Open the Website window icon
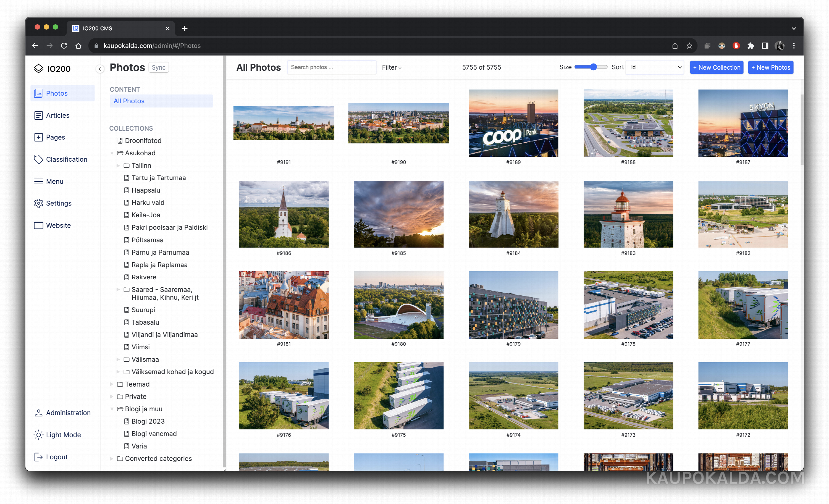Image resolution: width=829 pixels, height=504 pixels. coord(38,225)
